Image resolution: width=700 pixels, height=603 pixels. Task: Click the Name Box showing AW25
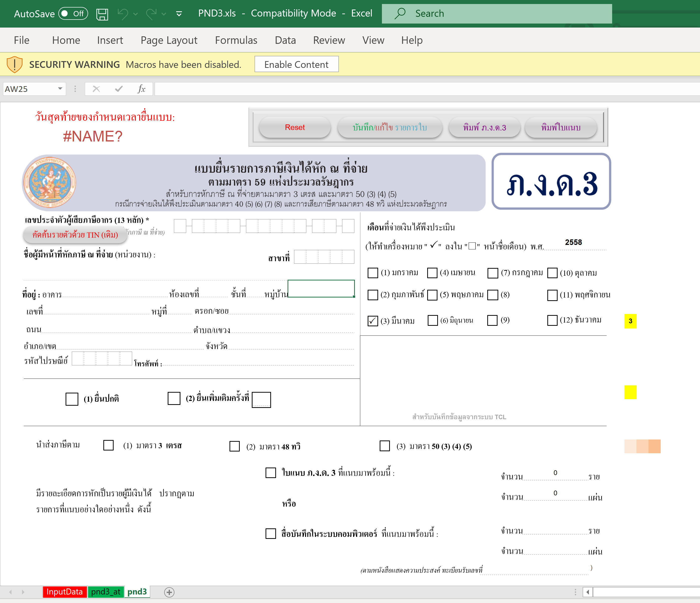pos(30,89)
